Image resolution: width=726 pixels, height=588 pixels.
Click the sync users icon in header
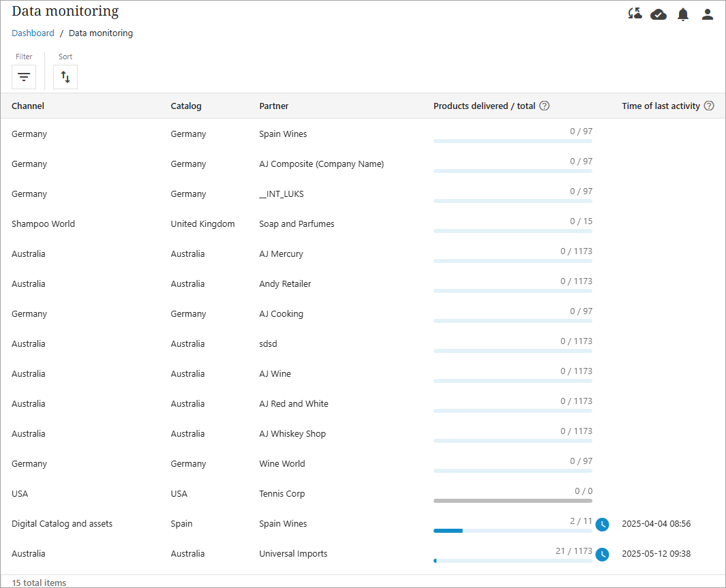[x=635, y=14]
